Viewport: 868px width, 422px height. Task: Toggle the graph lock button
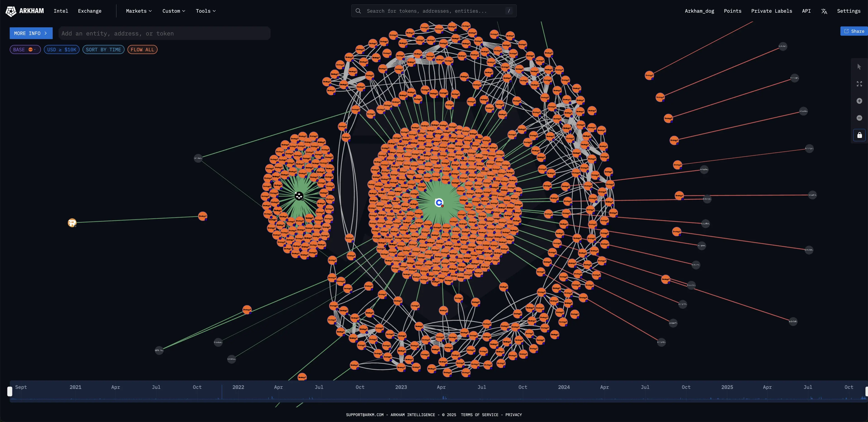tap(859, 135)
